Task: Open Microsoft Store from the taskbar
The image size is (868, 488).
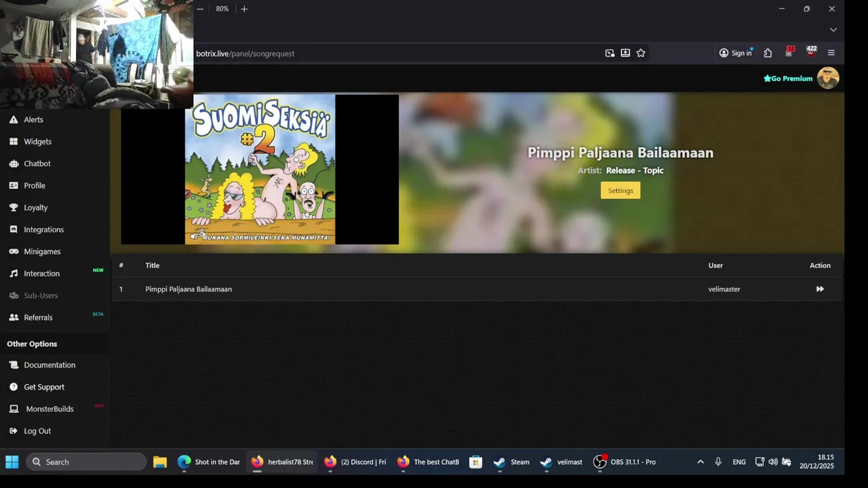Action: pyautogui.click(x=476, y=462)
